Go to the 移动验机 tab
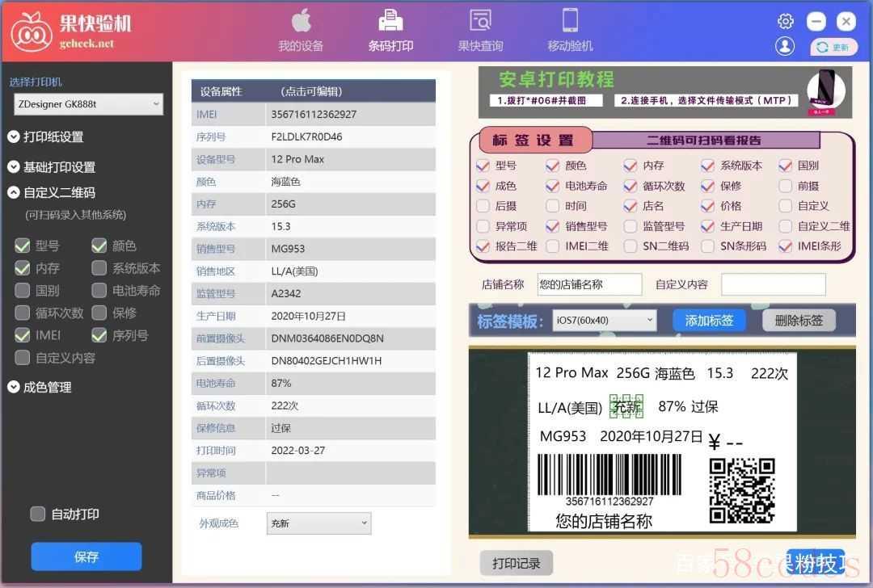Image resolution: width=873 pixels, height=588 pixels. point(570,31)
